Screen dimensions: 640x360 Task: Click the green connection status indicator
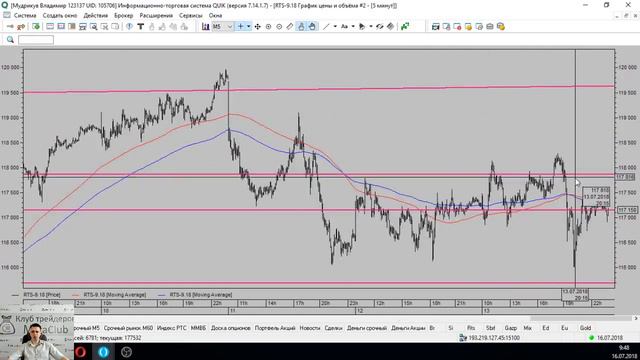pyautogui.click(x=591, y=338)
